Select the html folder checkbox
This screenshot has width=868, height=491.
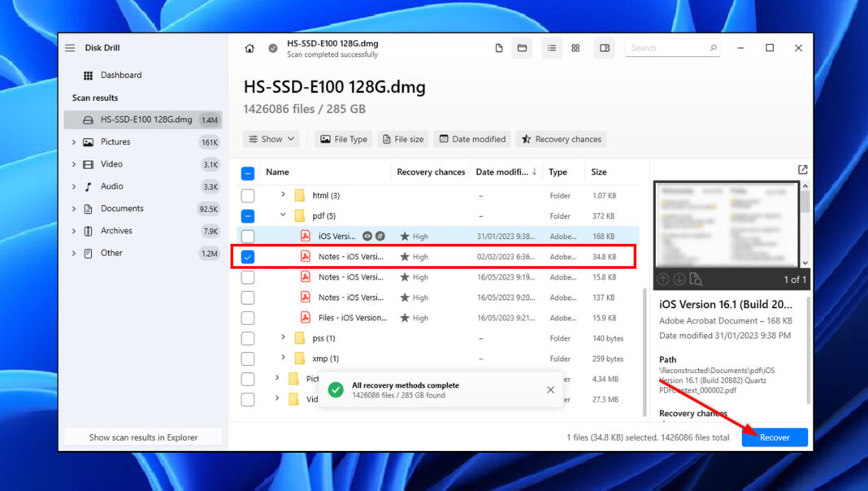tap(248, 195)
